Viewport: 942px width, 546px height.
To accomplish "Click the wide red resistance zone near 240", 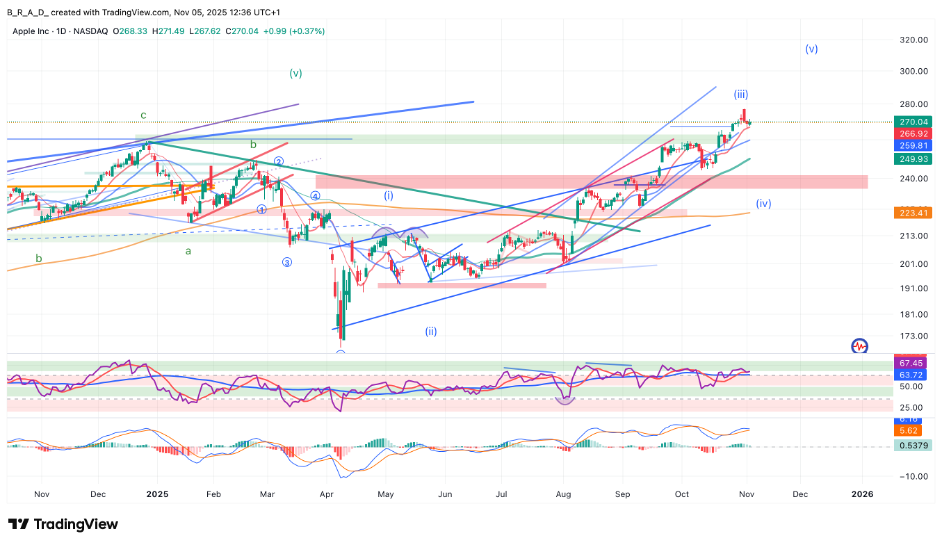I will coord(590,182).
